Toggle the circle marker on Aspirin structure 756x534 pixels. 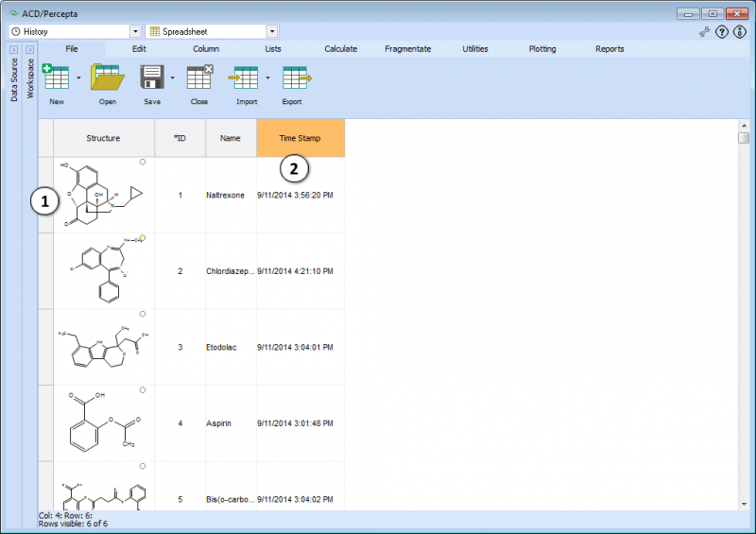[x=143, y=389]
